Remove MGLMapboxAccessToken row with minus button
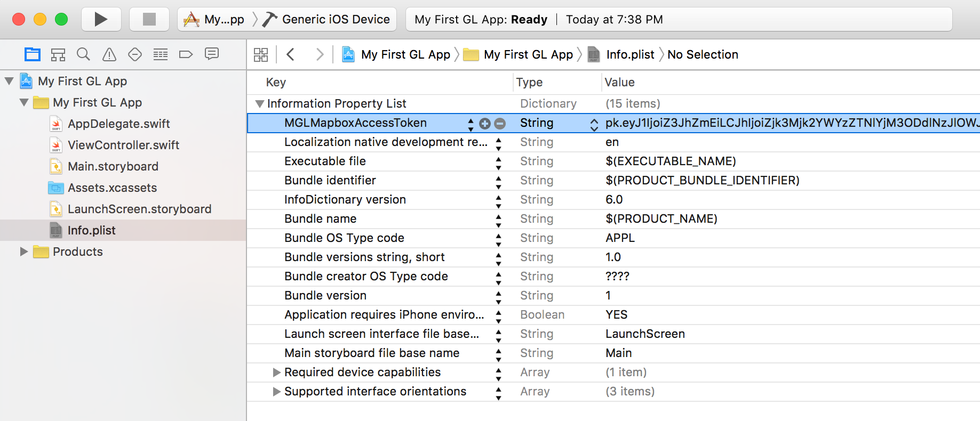 (x=500, y=124)
